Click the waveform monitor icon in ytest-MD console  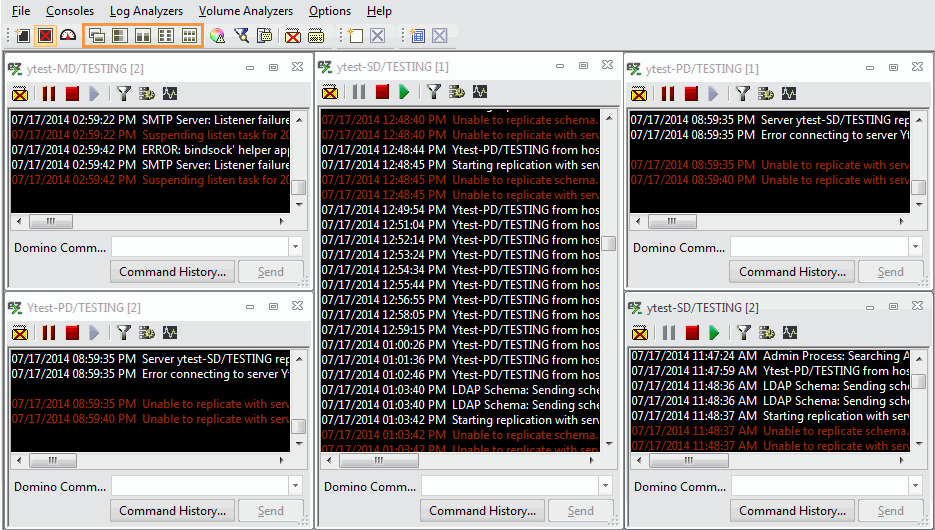coord(169,94)
